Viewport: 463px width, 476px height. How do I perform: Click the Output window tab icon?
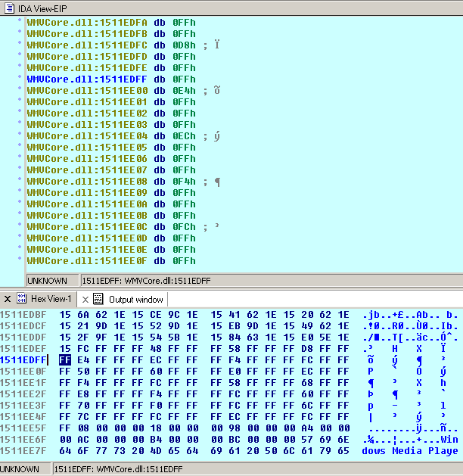pyautogui.click(x=98, y=299)
